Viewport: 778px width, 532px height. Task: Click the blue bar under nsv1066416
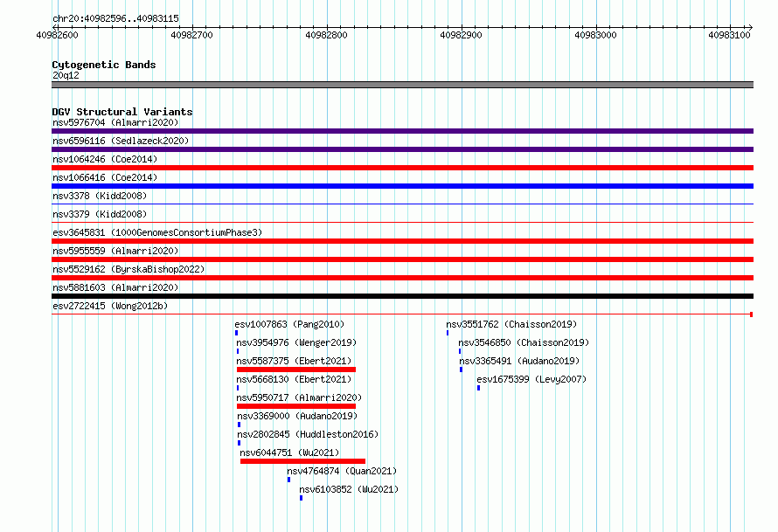coord(402,186)
